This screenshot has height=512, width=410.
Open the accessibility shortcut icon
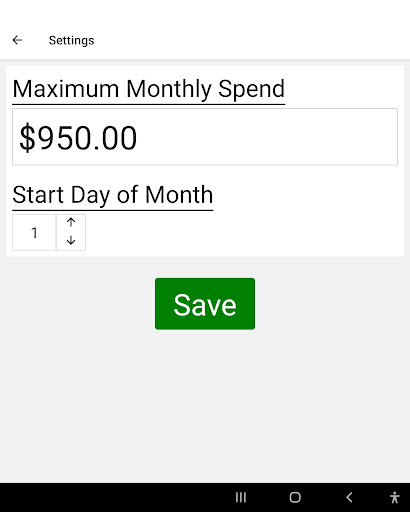(x=395, y=497)
